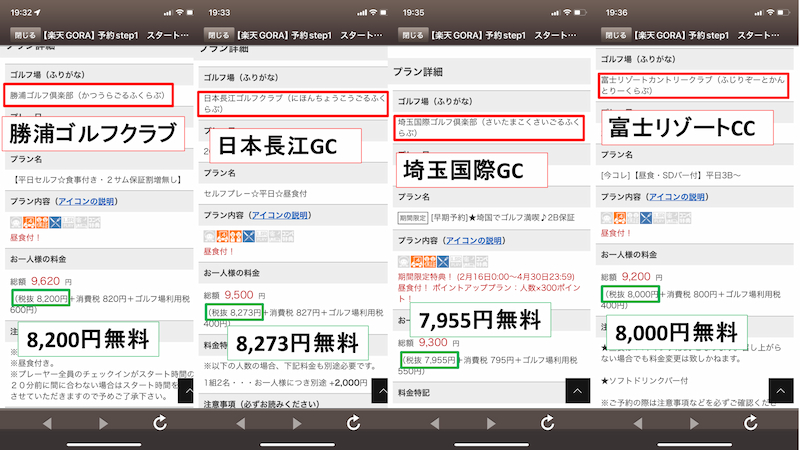The height and width of the screenshot is (450, 800).
Task: Jump to top of the 19:36 page
Action: pos(781,391)
